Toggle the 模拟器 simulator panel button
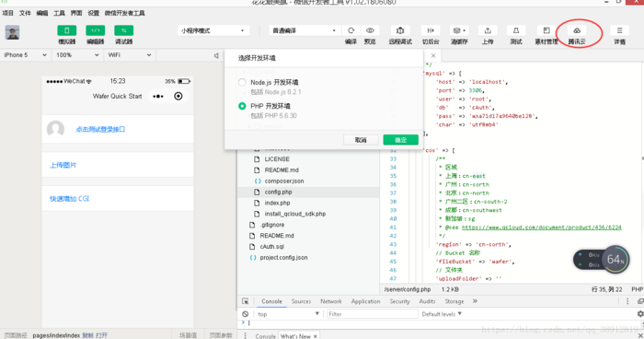Image resolution: width=644 pixels, height=339 pixels. click(66, 30)
